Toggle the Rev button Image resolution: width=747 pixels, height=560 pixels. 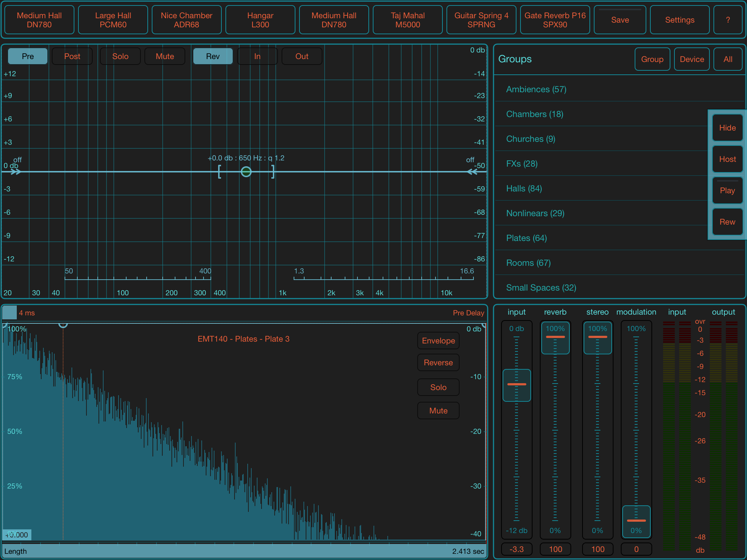click(x=213, y=56)
